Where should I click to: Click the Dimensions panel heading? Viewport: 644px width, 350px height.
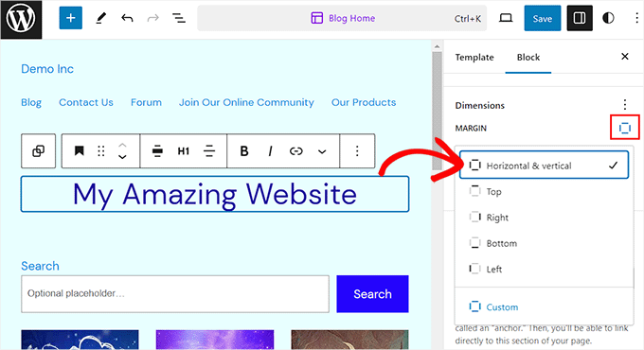pyautogui.click(x=480, y=105)
